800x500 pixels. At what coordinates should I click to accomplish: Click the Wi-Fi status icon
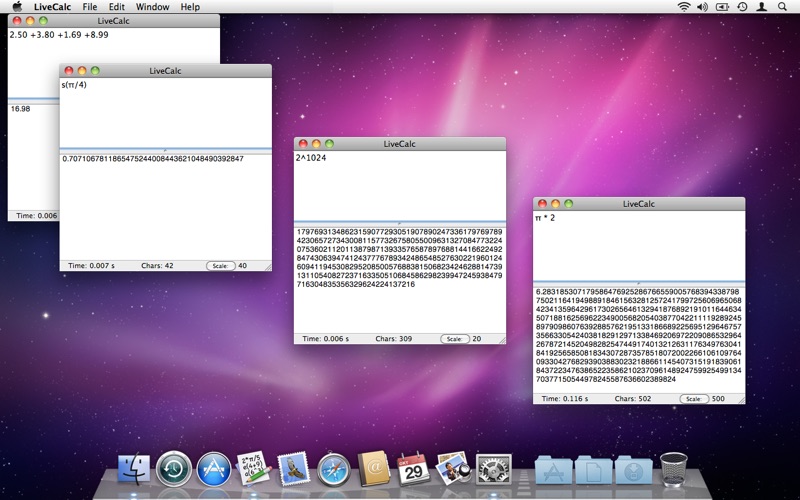click(x=684, y=7)
